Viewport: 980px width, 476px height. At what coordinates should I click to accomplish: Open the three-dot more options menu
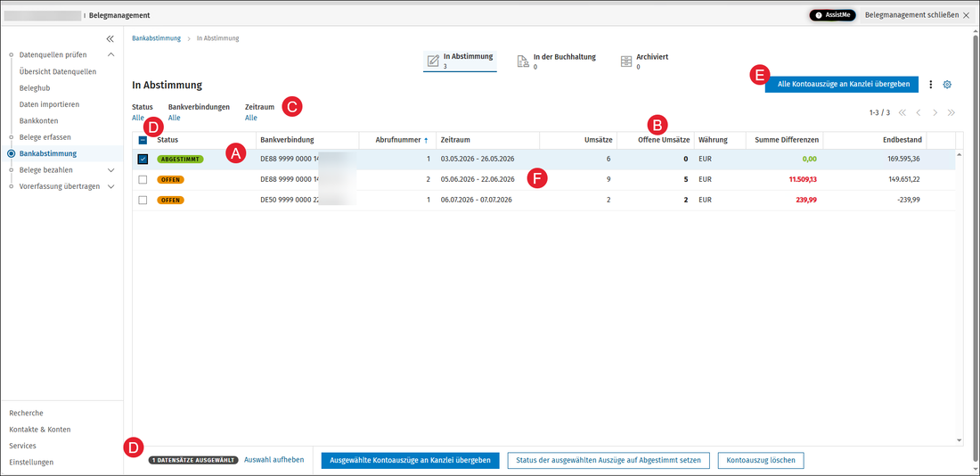(x=931, y=85)
